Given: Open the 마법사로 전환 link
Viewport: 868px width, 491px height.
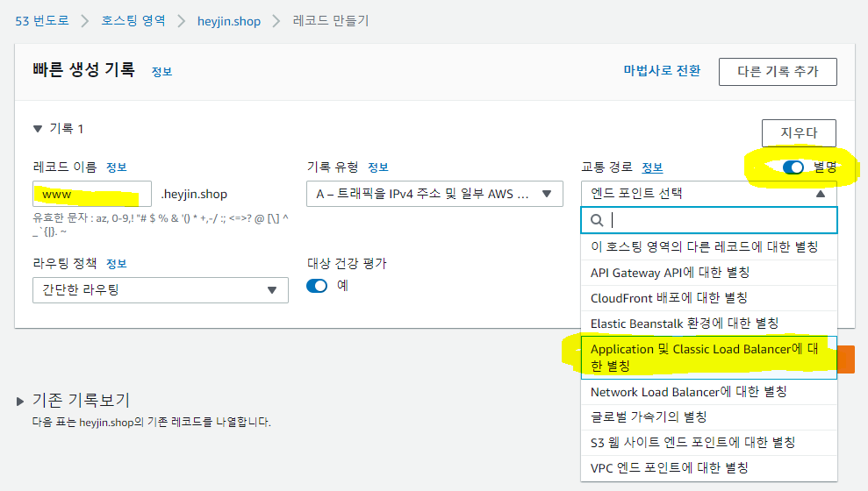Looking at the screenshot, I should 662,71.
